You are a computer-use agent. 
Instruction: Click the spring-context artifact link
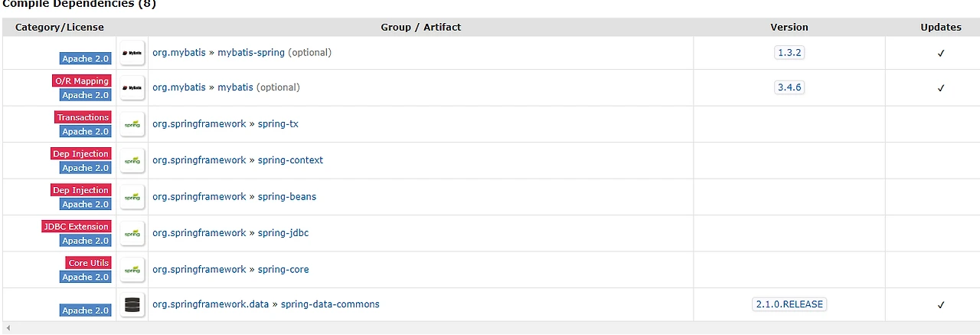click(x=290, y=160)
